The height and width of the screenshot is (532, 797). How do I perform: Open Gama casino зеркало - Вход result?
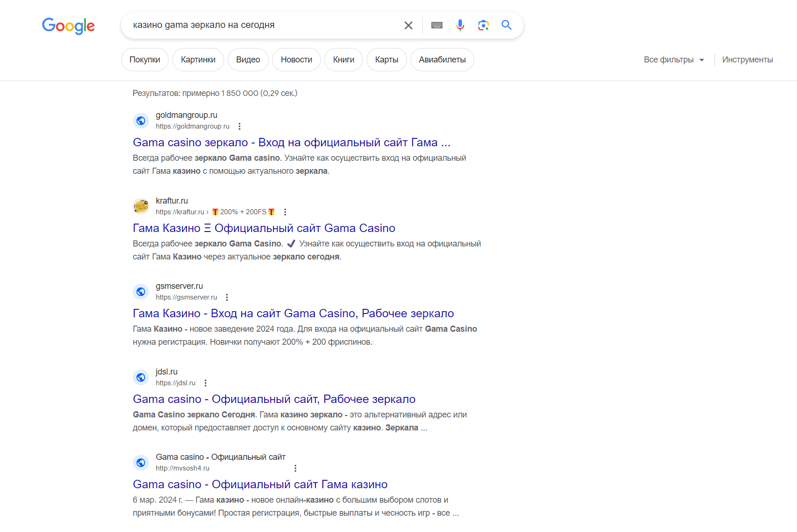pyautogui.click(x=292, y=142)
